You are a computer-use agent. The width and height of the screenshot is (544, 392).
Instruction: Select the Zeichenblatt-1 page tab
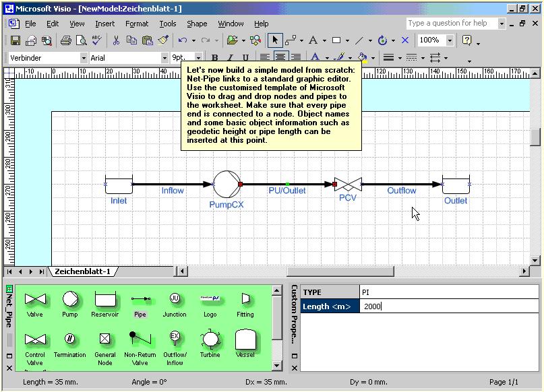82,271
